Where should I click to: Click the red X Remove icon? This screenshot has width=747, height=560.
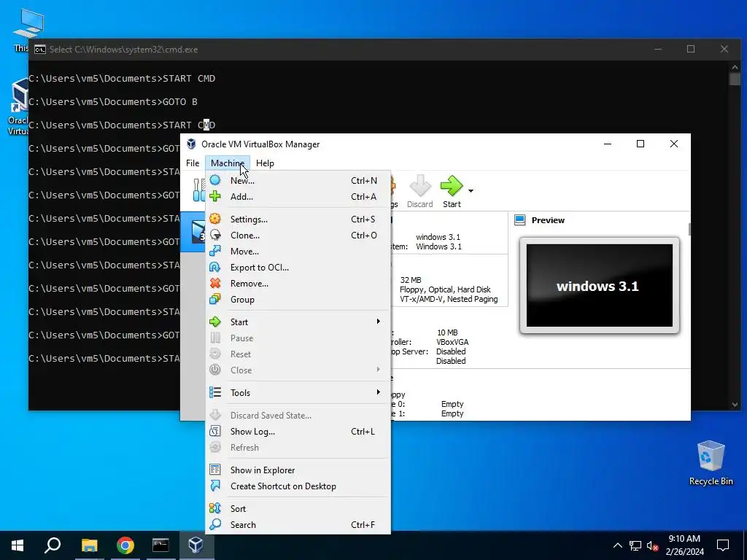pyautogui.click(x=215, y=284)
